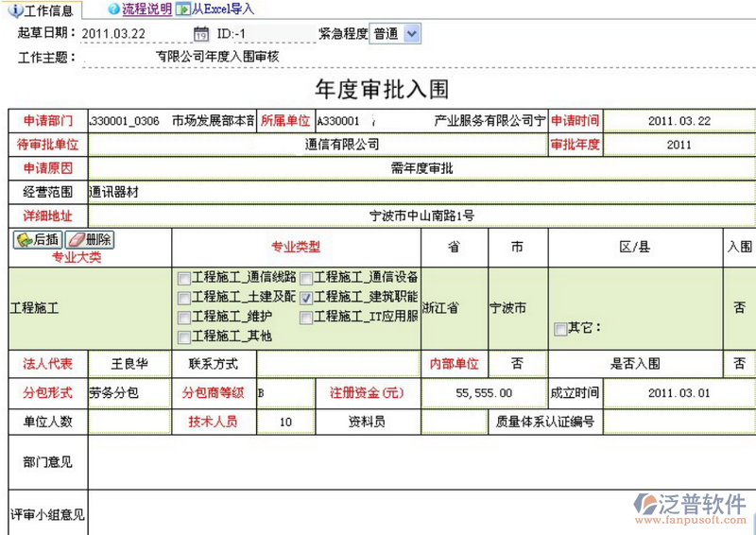Screen dimensions: 756x535
Task: Click the 工作信息 info icon
Action: point(14,10)
